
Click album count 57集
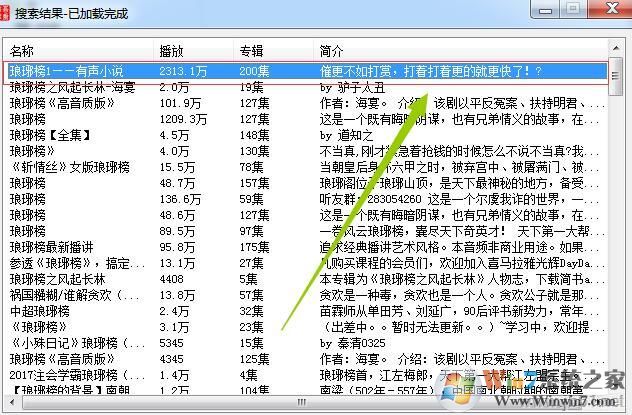tap(251, 295)
